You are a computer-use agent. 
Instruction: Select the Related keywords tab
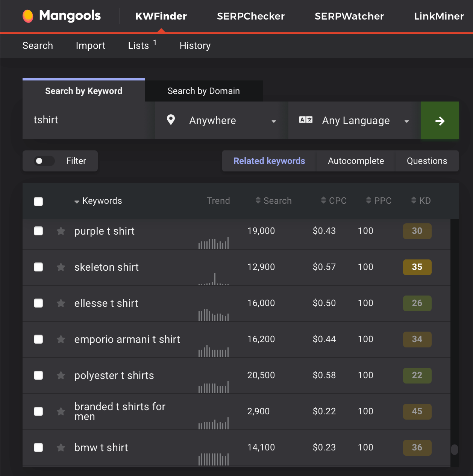tap(269, 161)
